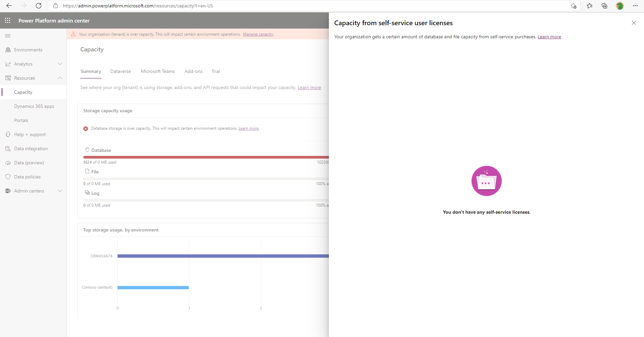Toggle the favorites star in the address bar
Image resolution: width=644 pixels, height=337 pixels.
point(573,6)
